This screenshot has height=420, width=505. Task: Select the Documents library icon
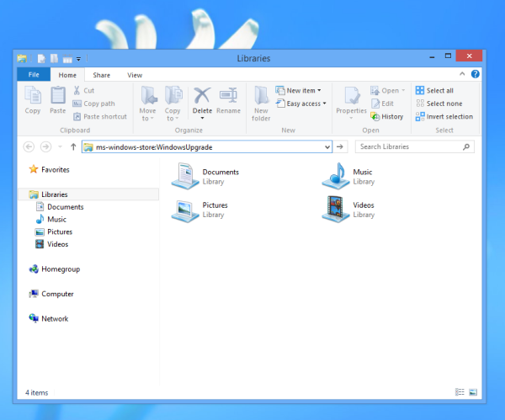185,176
